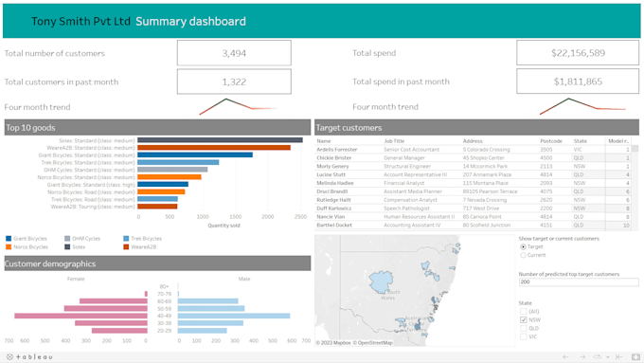Click the OHM Cycles Standard bar

pyautogui.click(x=172, y=170)
